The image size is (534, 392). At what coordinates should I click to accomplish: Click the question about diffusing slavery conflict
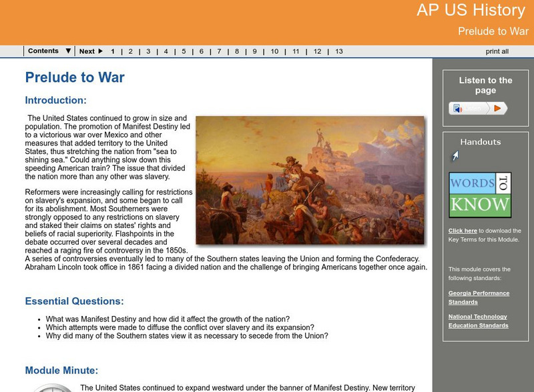(x=180, y=327)
